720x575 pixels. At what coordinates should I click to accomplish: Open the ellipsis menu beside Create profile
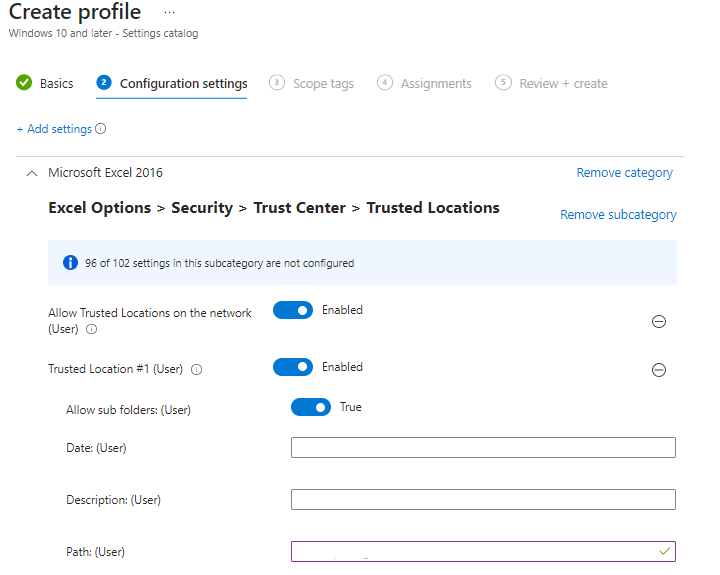(x=169, y=12)
